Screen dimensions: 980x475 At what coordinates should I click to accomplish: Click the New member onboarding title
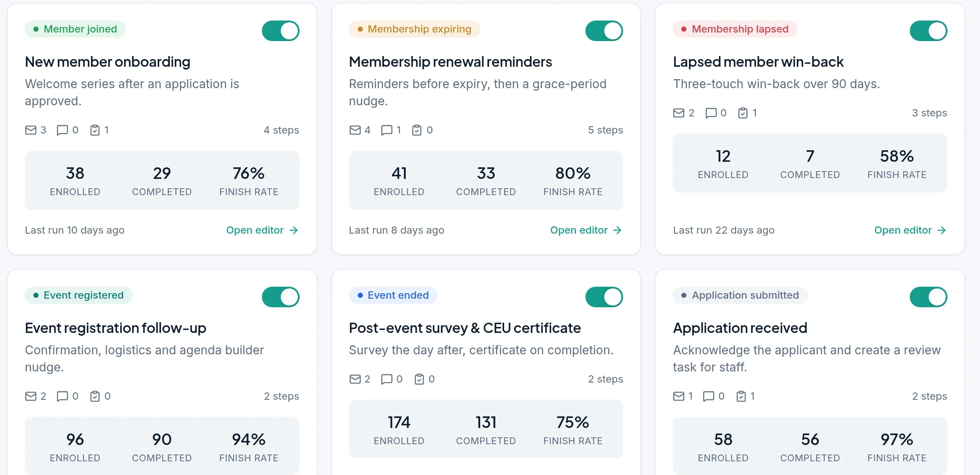(107, 62)
